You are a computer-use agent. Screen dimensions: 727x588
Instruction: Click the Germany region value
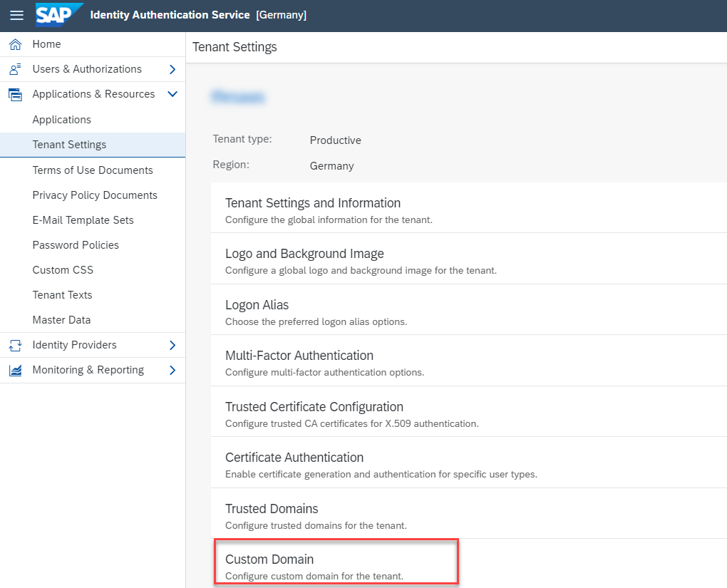click(332, 166)
